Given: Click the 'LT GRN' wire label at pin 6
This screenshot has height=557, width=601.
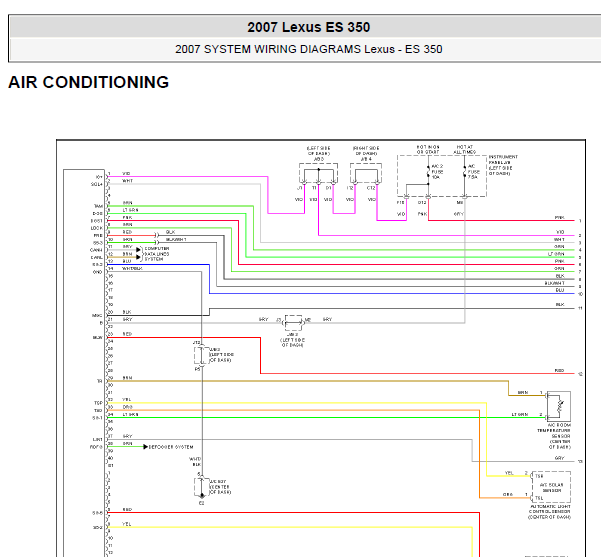Looking at the screenshot, I should pyautogui.click(x=130, y=210).
